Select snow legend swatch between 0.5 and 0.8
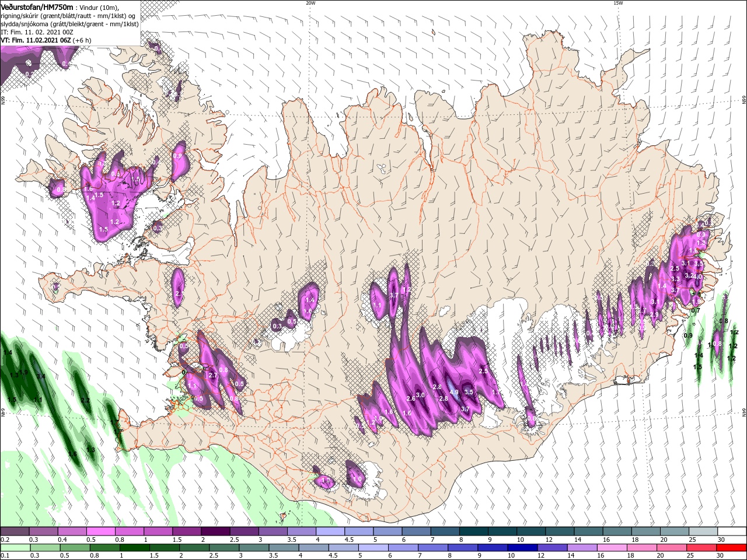 [100, 531]
